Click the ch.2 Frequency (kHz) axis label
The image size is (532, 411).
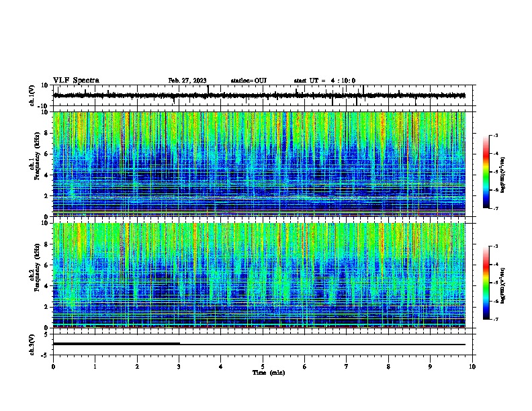(36, 268)
